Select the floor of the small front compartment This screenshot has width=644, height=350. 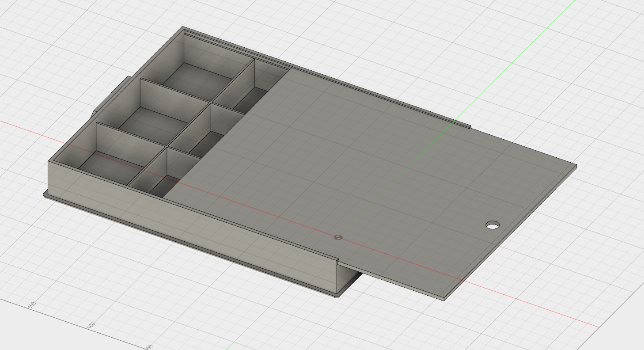tap(166, 185)
